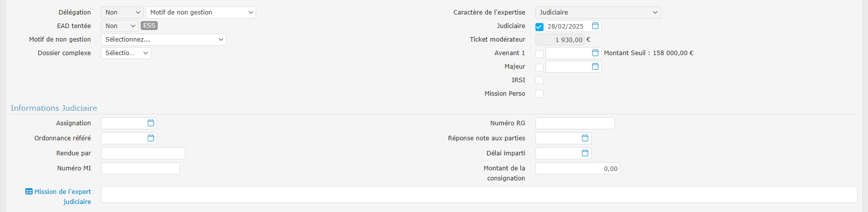This screenshot has width=868, height=212.
Task: Open calendar picker for Avenant 1
Action: point(595,53)
